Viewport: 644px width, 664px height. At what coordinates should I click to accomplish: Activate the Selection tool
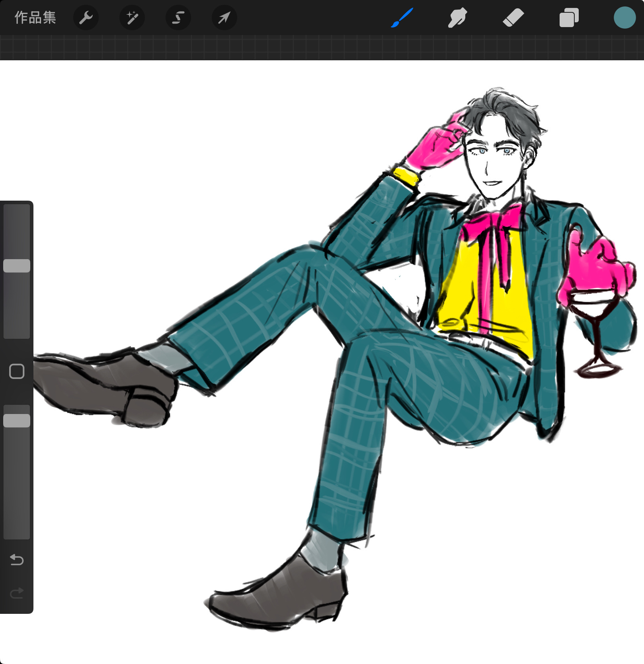[x=178, y=18]
